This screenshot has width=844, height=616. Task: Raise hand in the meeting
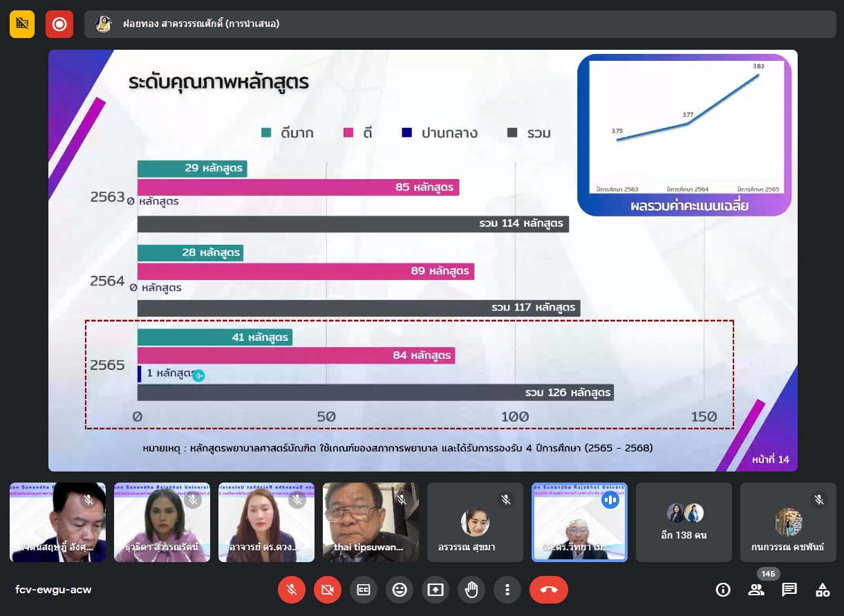(471, 590)
